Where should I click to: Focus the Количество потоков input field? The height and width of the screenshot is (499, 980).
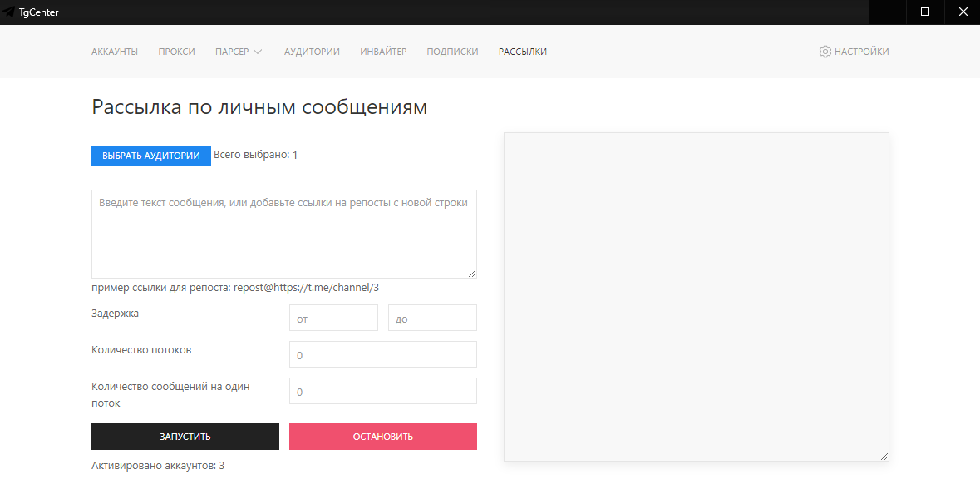click(382, 354)
